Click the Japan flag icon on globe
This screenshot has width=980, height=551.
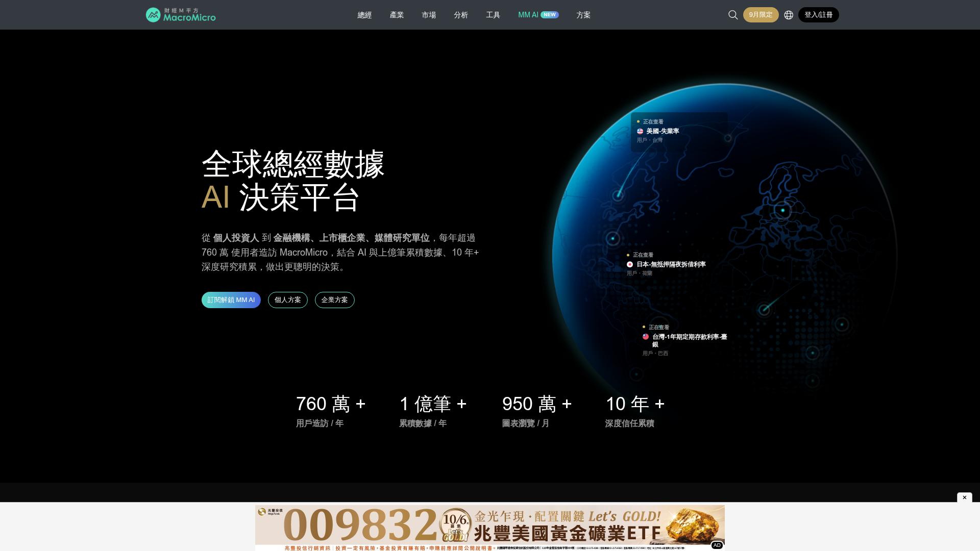(x=630, y=264)
